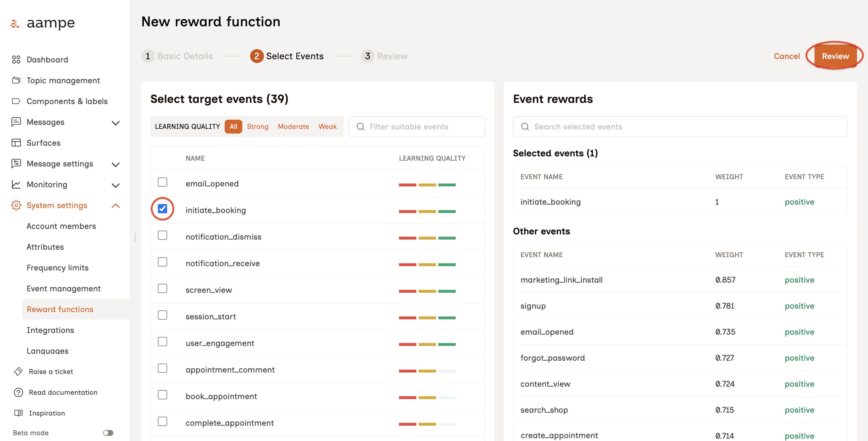The image size is (868, 441).
Task: Toggle the Beta mode switch
Action: [108, 433]
